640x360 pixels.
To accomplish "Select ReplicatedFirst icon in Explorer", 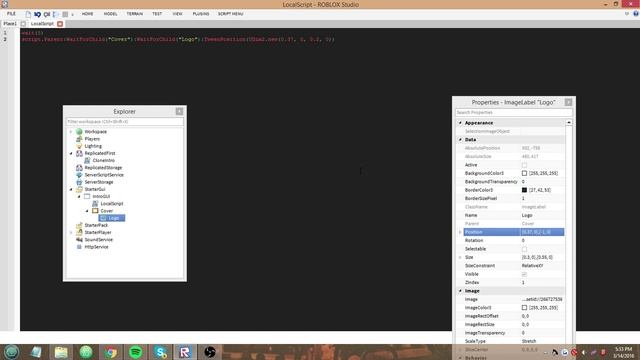I will click(x=79, y=153).
